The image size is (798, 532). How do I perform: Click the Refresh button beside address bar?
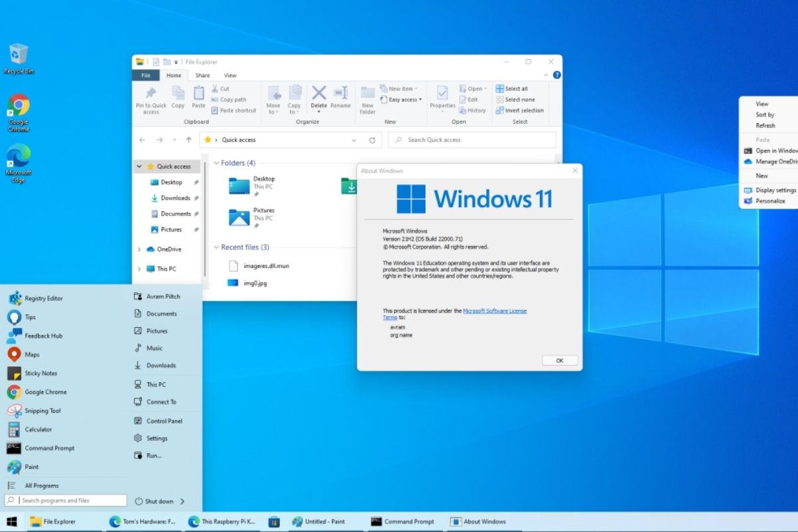tap(372, 140)
